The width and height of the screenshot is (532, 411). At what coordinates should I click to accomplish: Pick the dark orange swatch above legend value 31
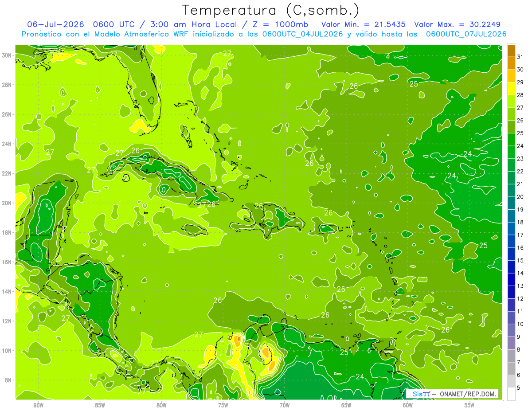[x=511, y=51]
